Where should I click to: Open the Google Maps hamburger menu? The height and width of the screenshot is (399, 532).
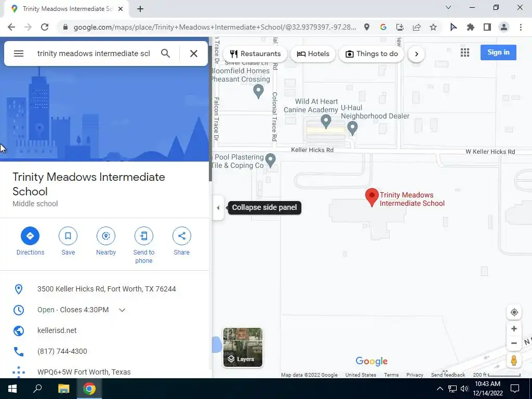tap(19, 54)
